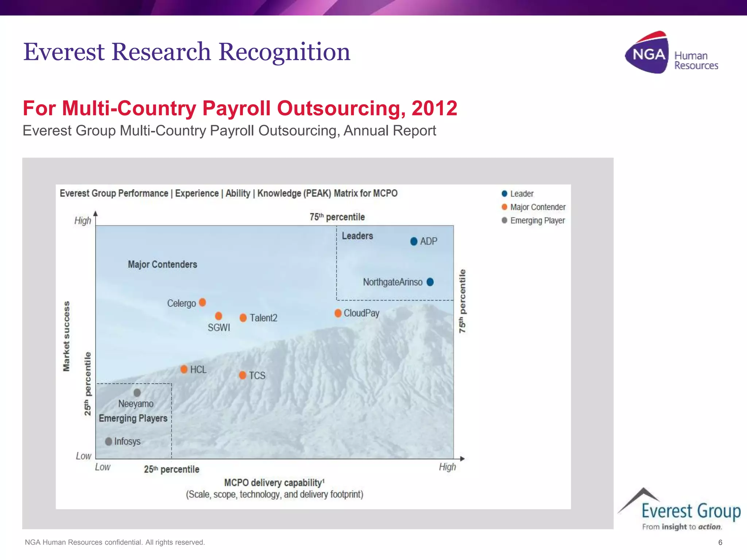The height and width of the screenshot is (560, 747).
Task: Click the Major Contender legend swatch
Action: [x=504, y=207]
